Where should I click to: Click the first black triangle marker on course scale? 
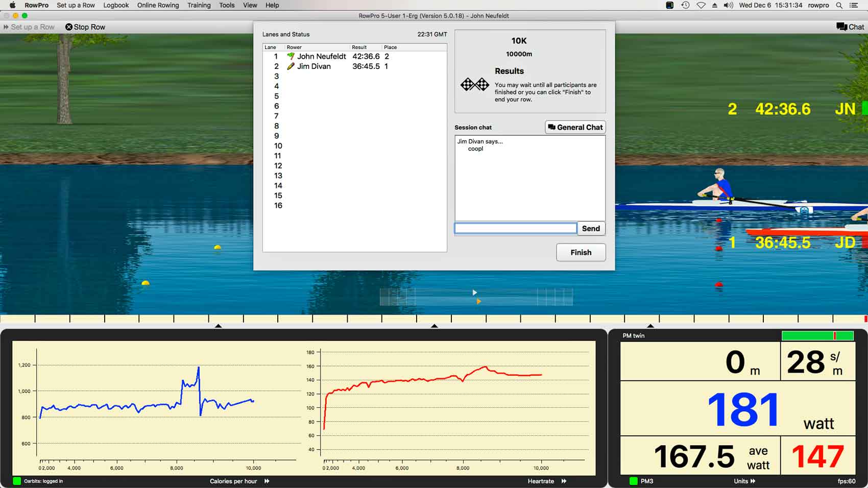pos(218,325)
